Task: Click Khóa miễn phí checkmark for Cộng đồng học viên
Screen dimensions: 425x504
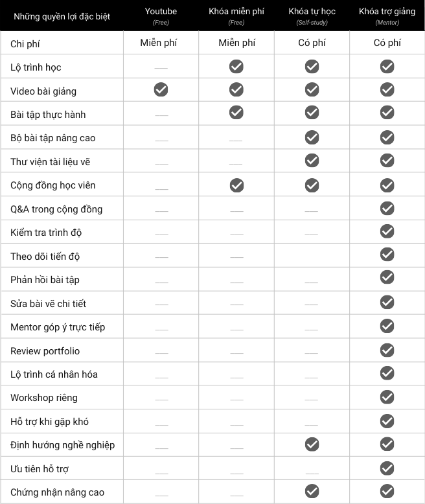Action: coord(236,185)
